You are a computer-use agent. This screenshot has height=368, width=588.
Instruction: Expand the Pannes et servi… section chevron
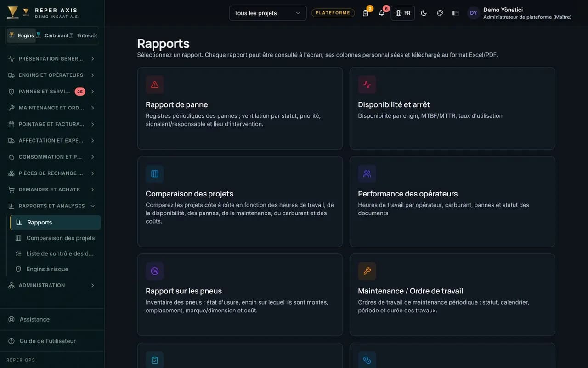pos(93,92)
